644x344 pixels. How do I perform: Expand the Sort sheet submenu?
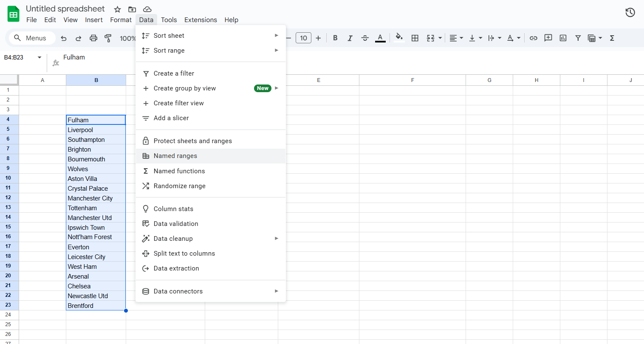point(211,36)
